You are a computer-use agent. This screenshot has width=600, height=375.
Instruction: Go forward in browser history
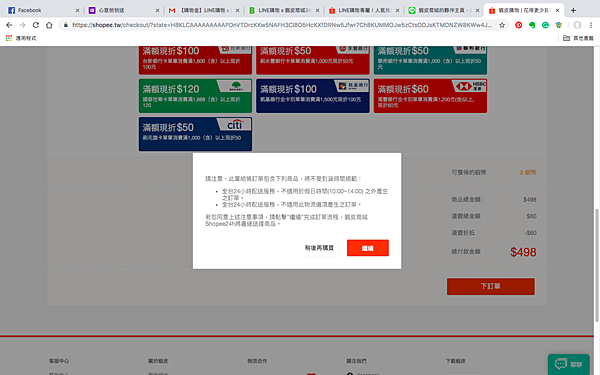tap(22, 25)
